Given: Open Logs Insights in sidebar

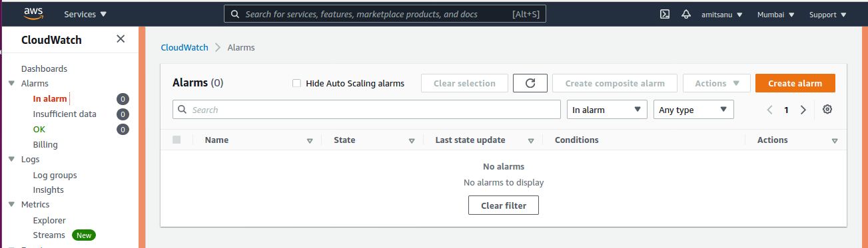Looking at the screenshot, I should 49,190.
